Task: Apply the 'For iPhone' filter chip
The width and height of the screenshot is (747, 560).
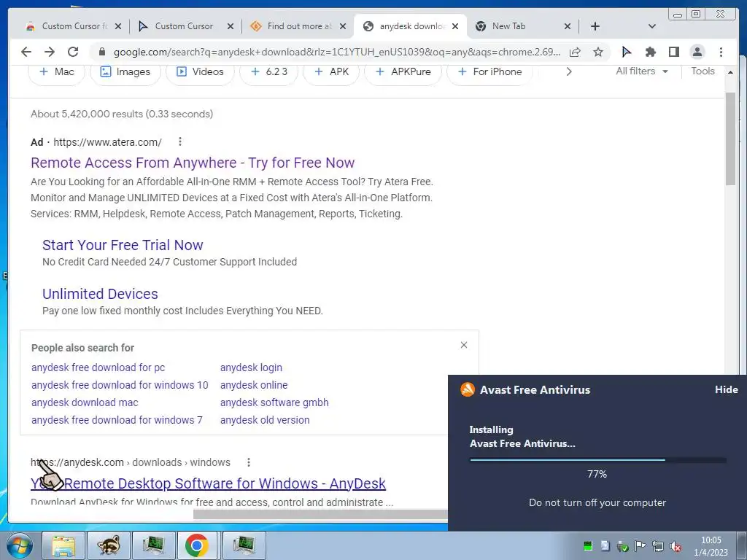Action: 489,72
